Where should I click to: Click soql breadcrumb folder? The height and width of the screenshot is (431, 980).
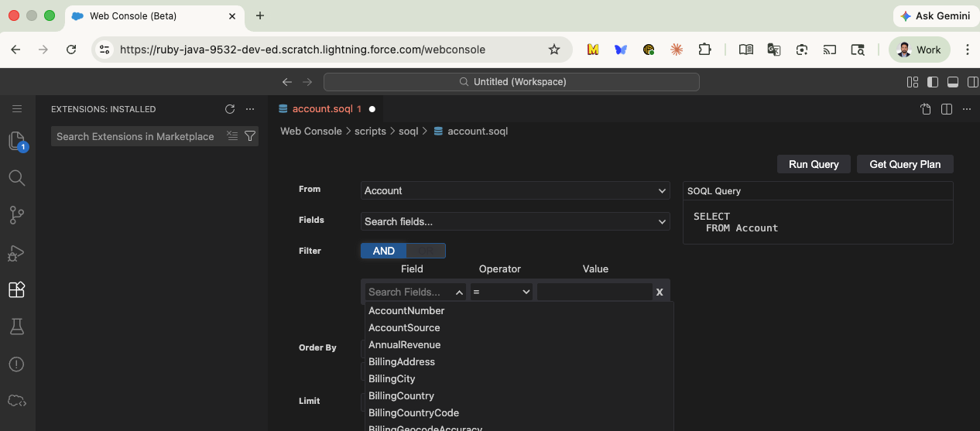[x=408, y=131]
